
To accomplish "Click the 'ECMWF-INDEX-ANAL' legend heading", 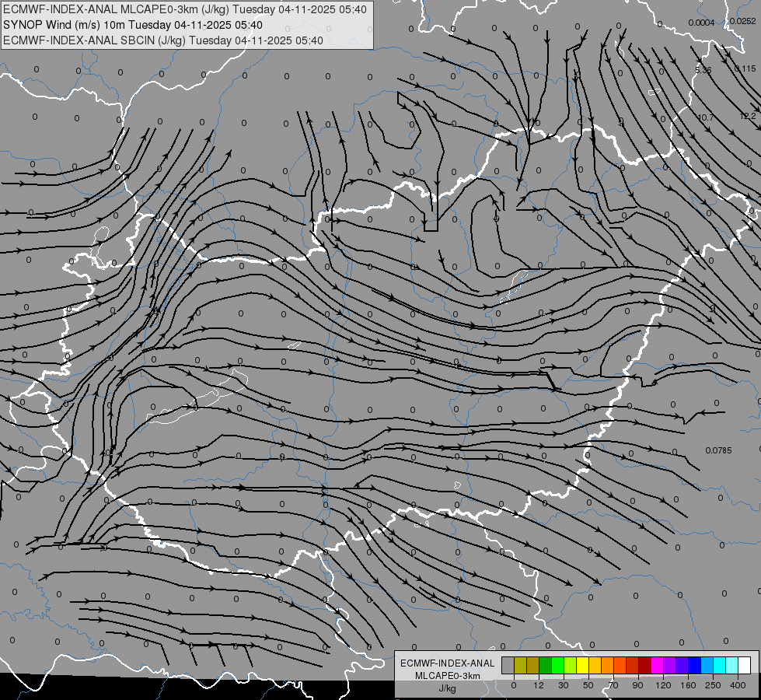I will point(448,663).
